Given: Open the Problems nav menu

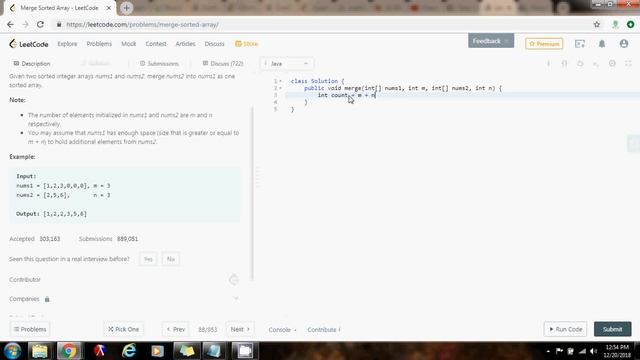Looking at the screenshot, I should (x=99, y=44).
